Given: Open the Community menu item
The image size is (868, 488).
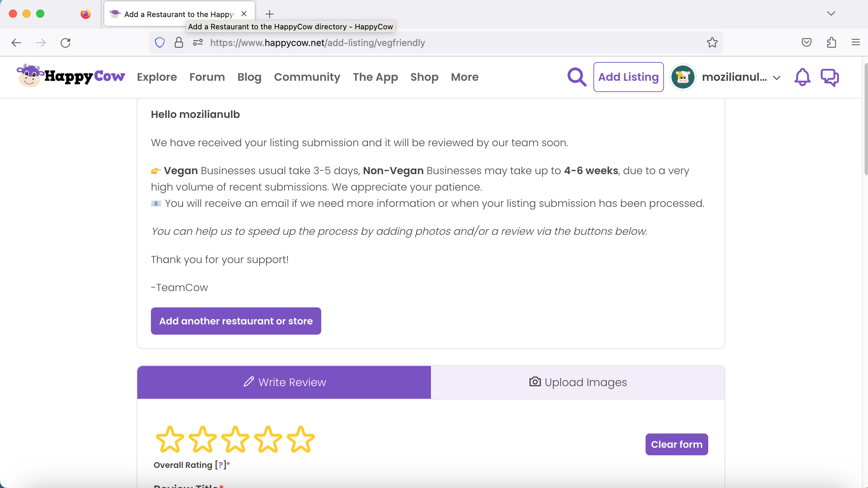Looking at the screenshot, I should [x=307, y=77].
